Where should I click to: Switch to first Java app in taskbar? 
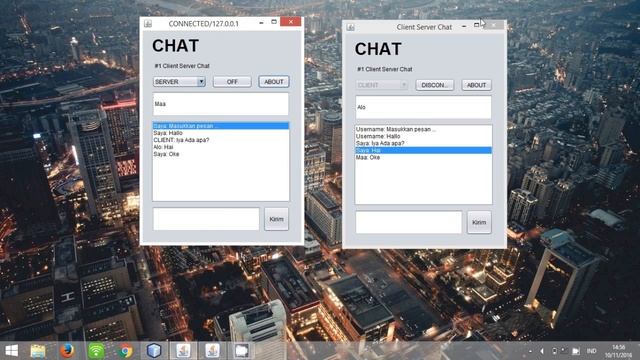pos(183,351)
